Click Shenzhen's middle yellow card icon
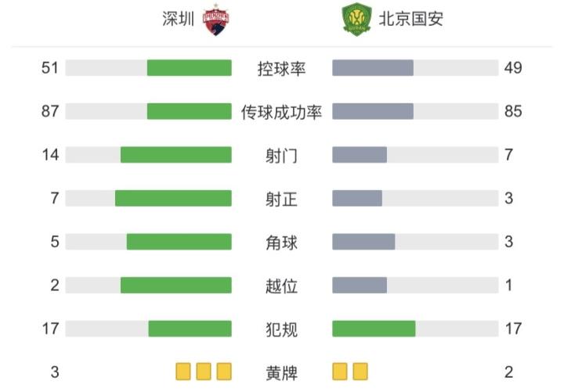Image resolution: width=564 pixels, height=392 pixels. pos(204,372)
